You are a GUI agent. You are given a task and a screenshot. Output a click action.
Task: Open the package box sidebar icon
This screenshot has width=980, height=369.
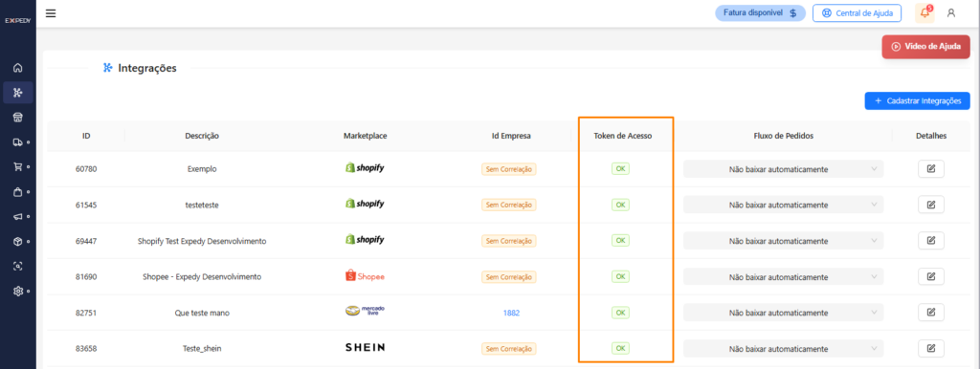(x=17, y=241)
